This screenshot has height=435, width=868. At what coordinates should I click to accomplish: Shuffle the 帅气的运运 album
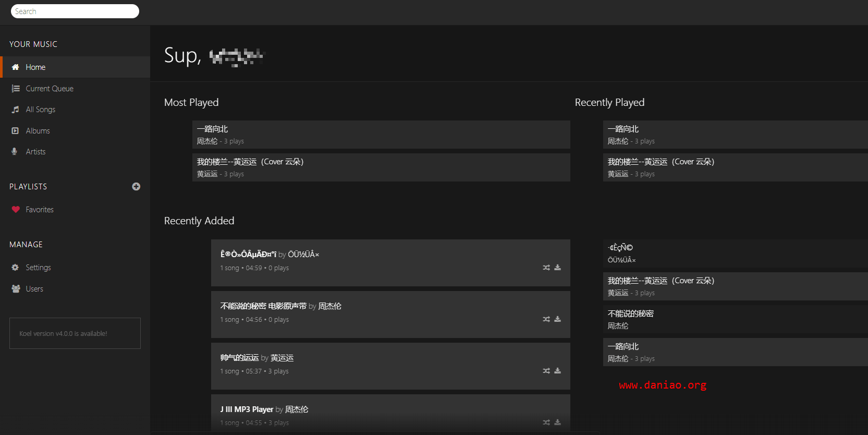tap(546, 371)
